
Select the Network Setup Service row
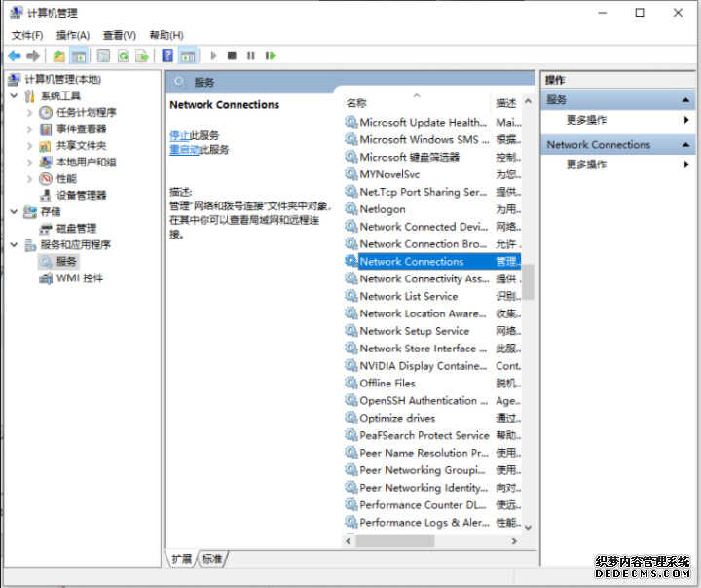432,331
